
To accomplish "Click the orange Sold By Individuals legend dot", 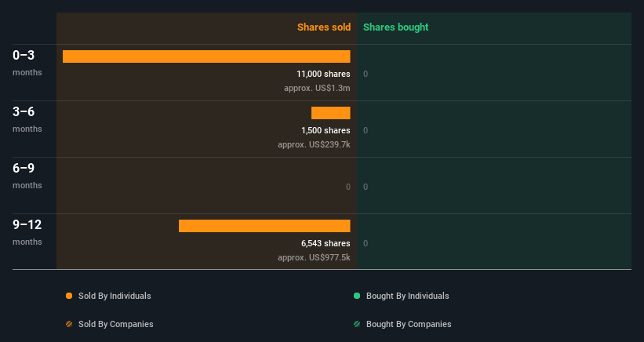I will (x=69, y=296).
